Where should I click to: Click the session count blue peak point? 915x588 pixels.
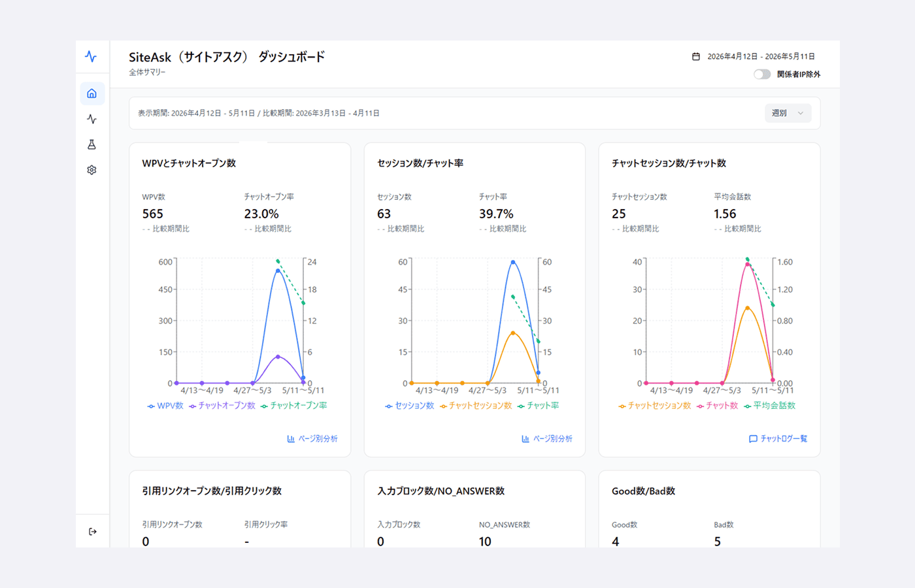[x=513, y=262]
